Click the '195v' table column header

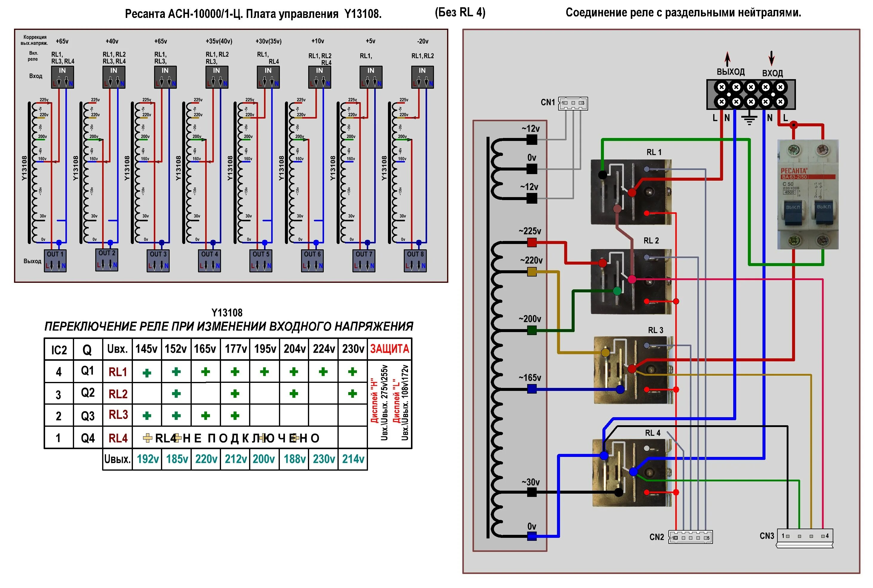click(x=265, y=349)
